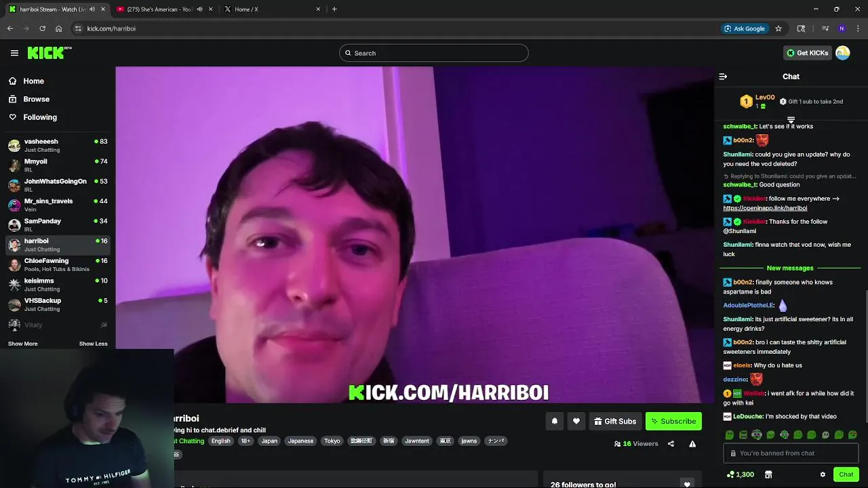Screen dimensions: 868x488
Task: Click the Get KICKs button
Action: (x=807, y=53)
